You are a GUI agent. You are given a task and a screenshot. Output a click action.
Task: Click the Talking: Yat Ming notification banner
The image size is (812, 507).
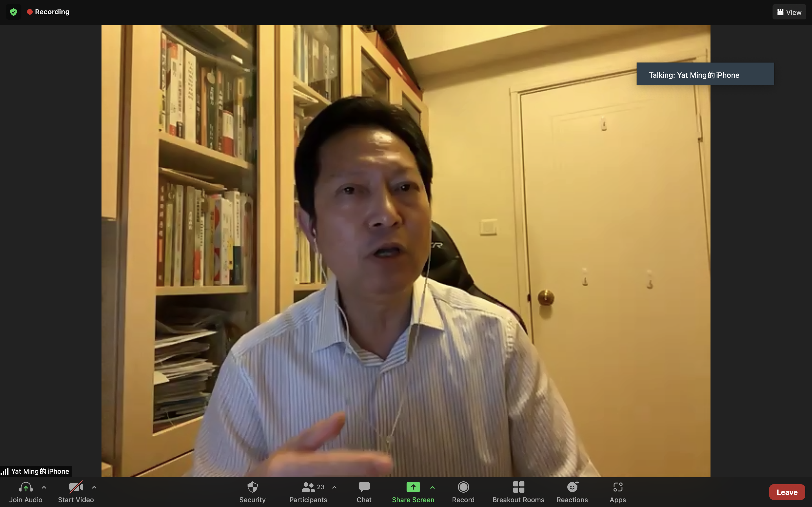click(705, 74)
